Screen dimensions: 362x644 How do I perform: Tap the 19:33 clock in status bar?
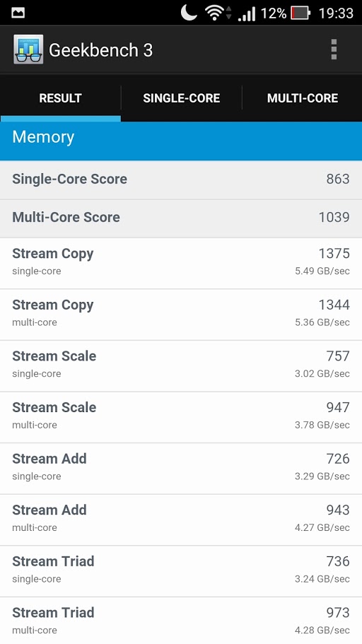pos(336,13)
